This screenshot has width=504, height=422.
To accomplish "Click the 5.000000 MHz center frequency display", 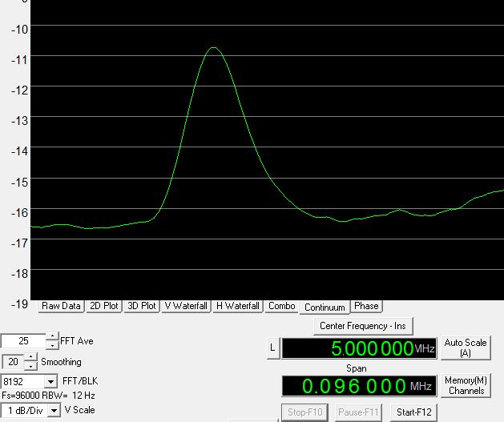I will [x=359, y=348].
